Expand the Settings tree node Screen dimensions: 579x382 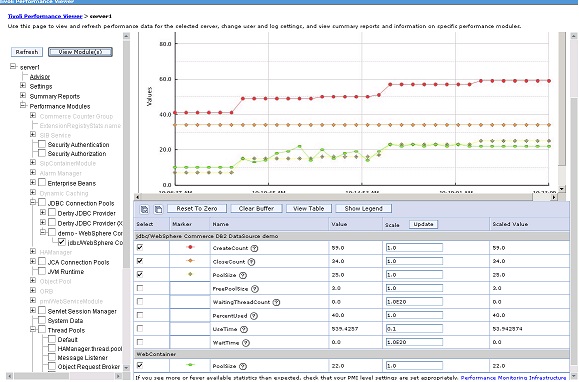pyautogui.click(x=23, y=86)
